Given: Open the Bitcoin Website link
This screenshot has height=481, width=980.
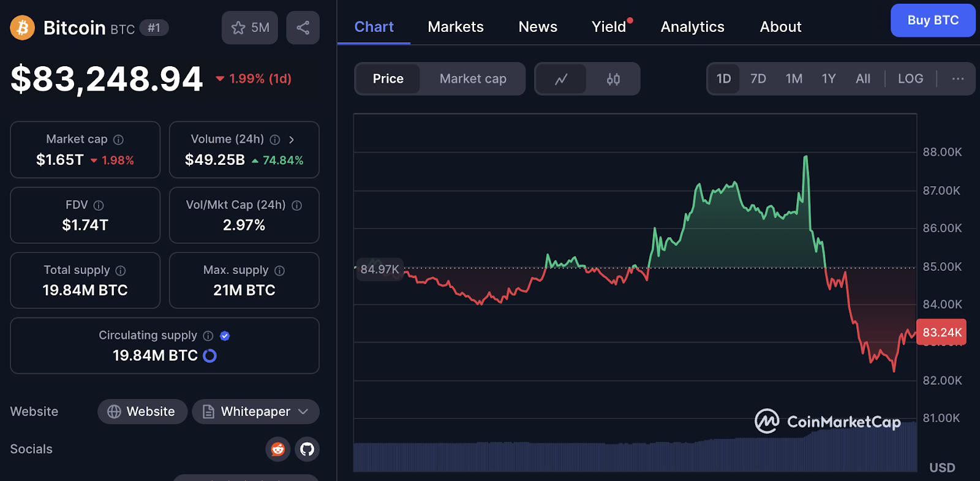Looking at the screenshot, I should [x=142, y=412].
